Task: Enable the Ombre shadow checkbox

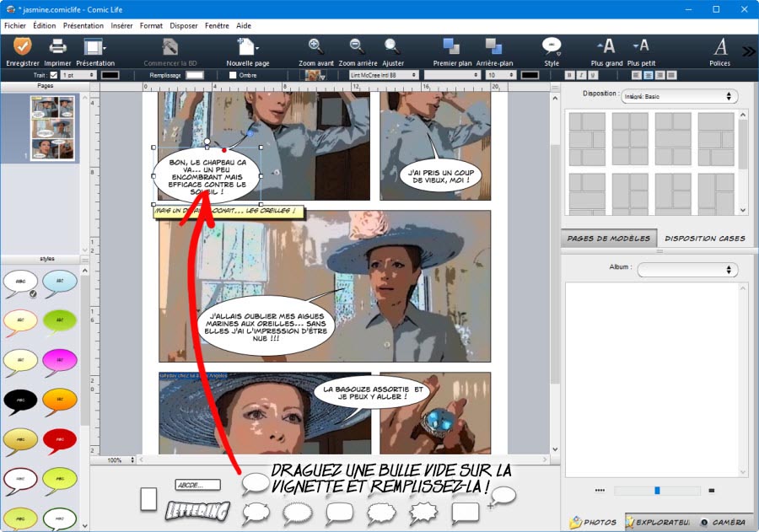Action: coord(233,75)
